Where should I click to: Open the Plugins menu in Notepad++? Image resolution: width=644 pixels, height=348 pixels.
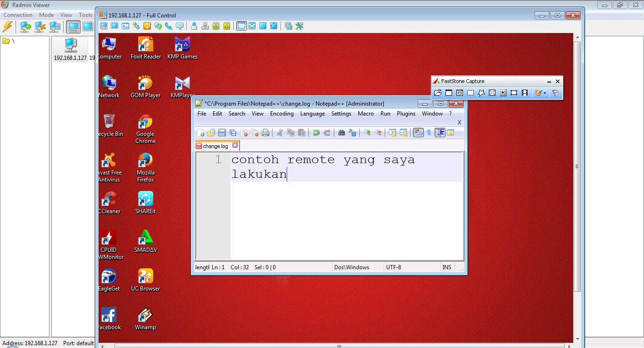coord(406,114)
